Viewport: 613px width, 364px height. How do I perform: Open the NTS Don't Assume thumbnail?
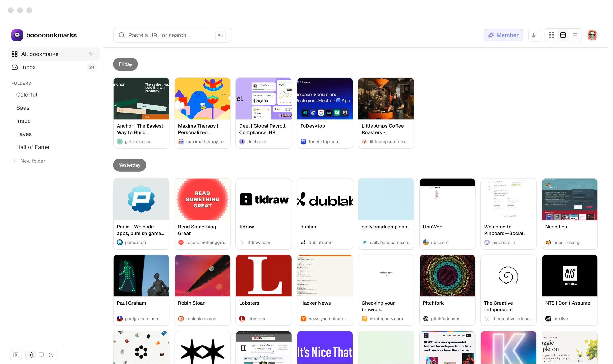[570, 276]
